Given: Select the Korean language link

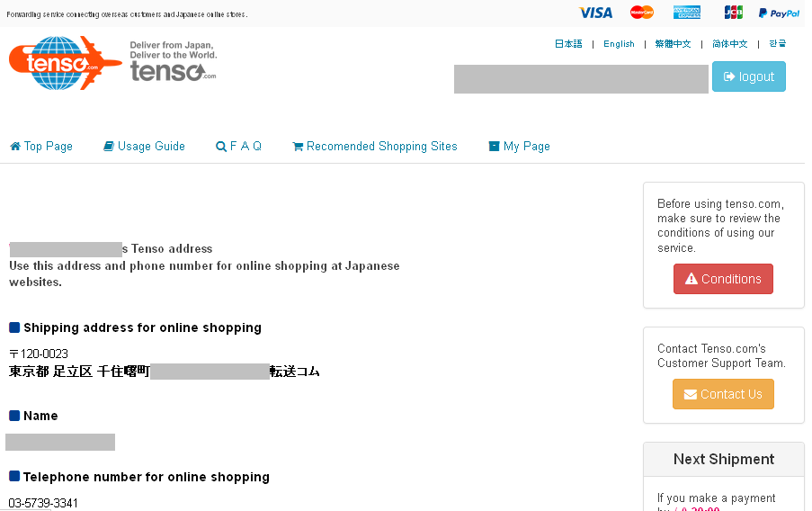Looking at the screenshot, I should pos(777,44).
